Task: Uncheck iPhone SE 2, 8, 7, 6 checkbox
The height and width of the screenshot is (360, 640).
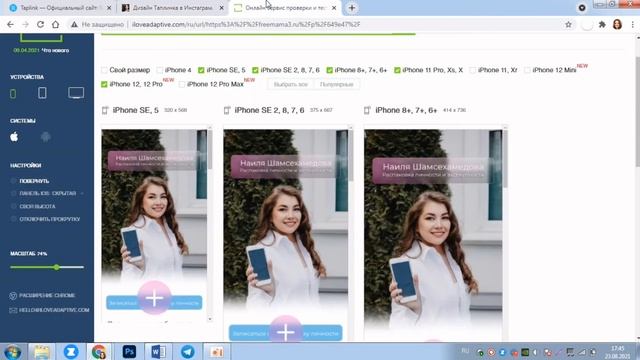Action: click(256, 70)
